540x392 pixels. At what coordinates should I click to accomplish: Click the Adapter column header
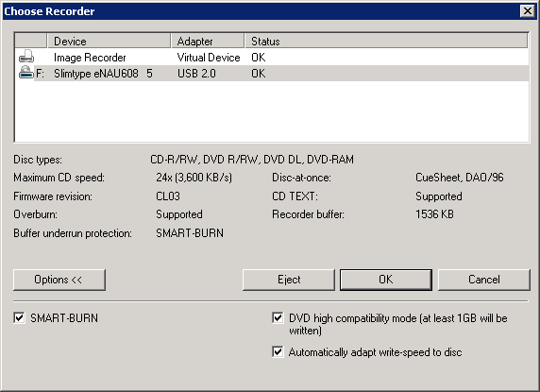coord(208,42)
